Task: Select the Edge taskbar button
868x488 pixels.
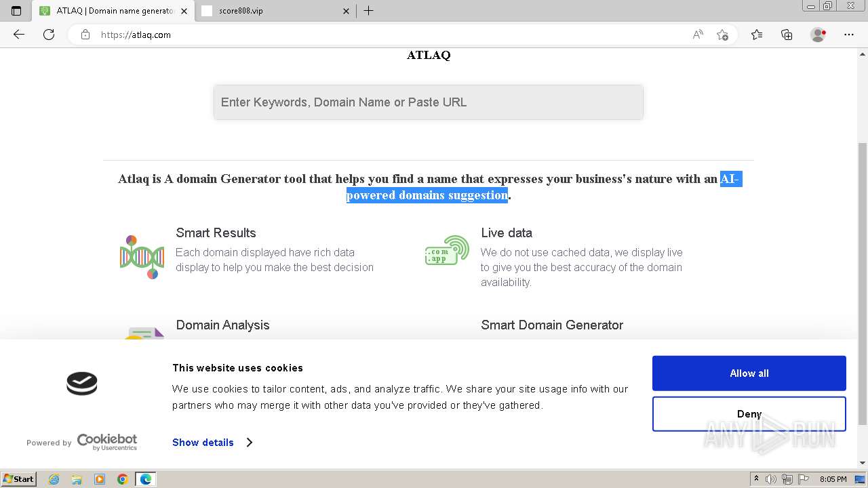Action: pos(146,479)
